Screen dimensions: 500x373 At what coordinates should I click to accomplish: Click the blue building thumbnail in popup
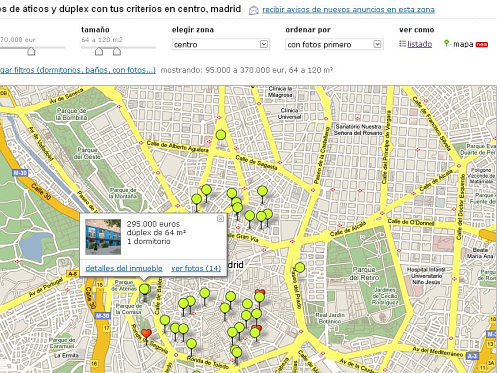coord(103,237)
